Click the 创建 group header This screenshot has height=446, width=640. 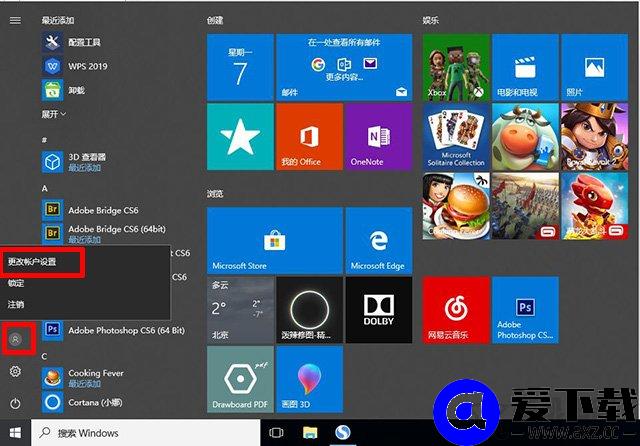[x=215, y=20]
